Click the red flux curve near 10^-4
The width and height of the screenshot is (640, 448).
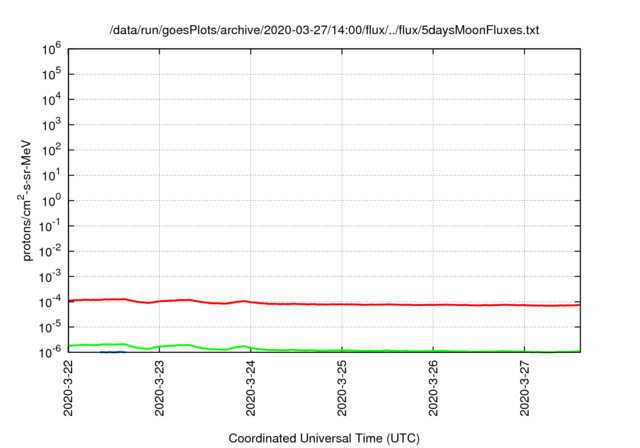tap(324, 304)
